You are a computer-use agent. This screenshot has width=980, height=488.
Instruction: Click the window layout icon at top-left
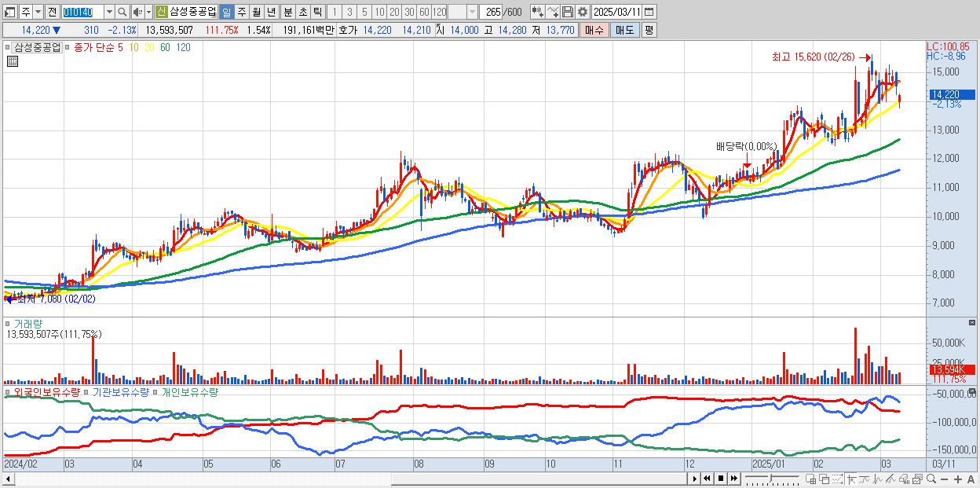click(x=9, y=12)
